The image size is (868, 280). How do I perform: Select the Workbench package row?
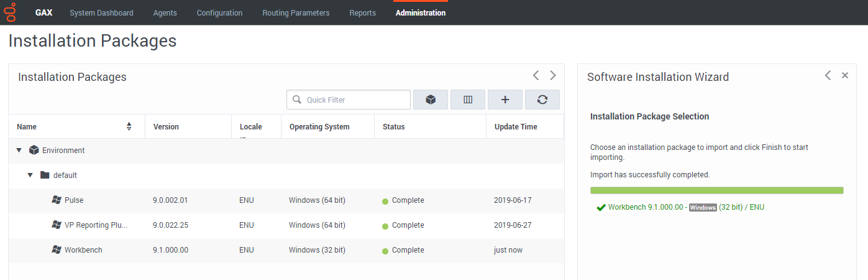[x=286, y=250]
